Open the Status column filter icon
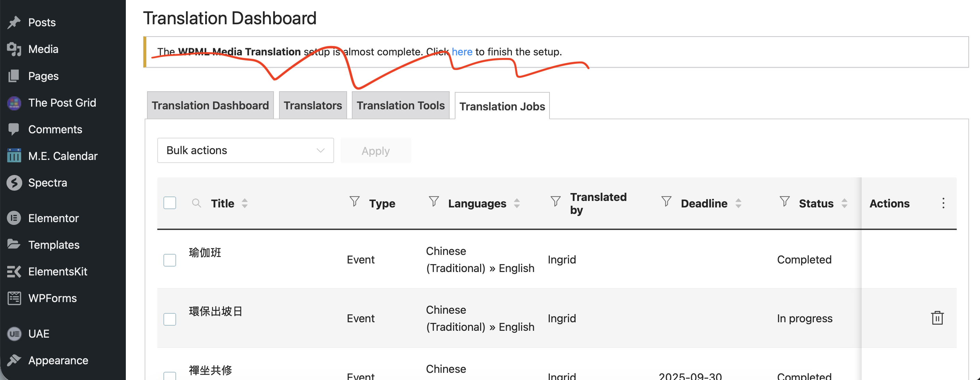The image size is (980, 380). 784,201
